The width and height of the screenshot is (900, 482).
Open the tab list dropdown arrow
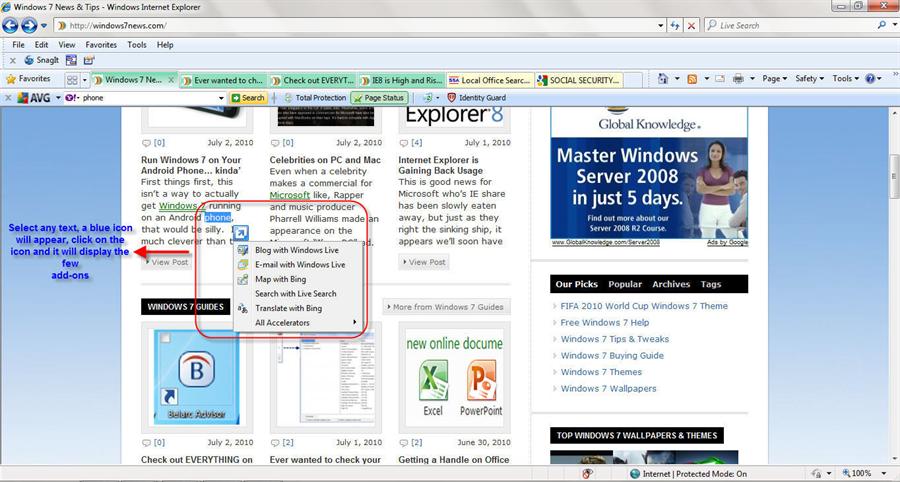85,80
